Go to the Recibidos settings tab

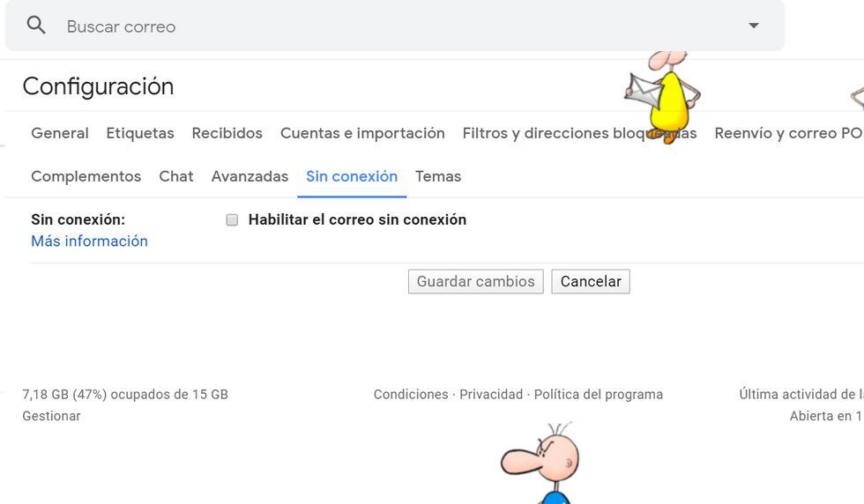coord(227,133)
